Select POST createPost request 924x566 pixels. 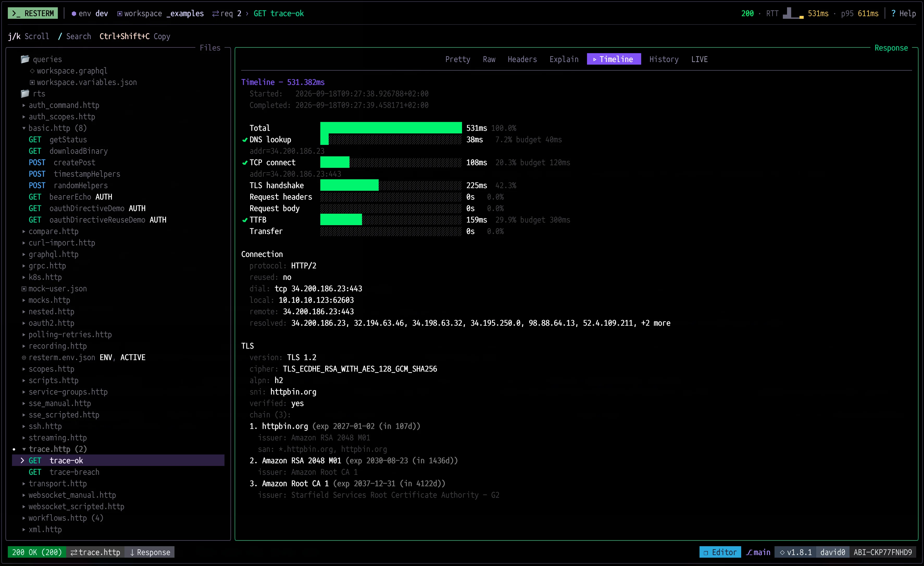(x=62, y=163)
